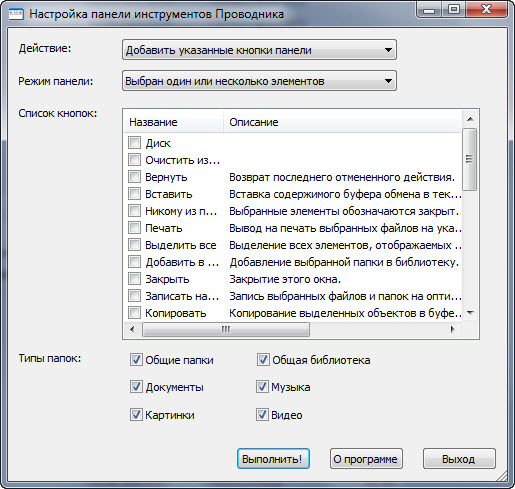Check the Вставить checkbox
515x489 pixels.
(x=135, y=194)
